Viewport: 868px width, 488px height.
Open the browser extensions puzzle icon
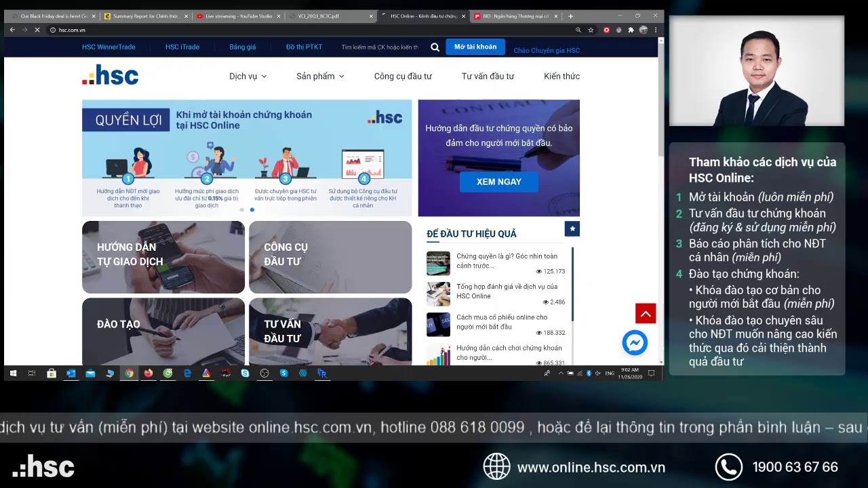(x=631, y=30)
